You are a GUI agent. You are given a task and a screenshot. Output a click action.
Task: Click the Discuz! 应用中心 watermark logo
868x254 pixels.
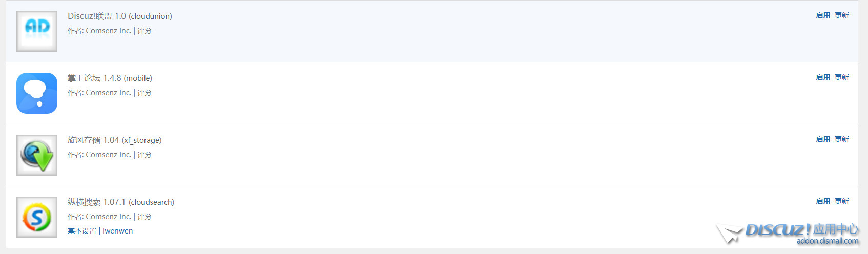tap(789, 234)
